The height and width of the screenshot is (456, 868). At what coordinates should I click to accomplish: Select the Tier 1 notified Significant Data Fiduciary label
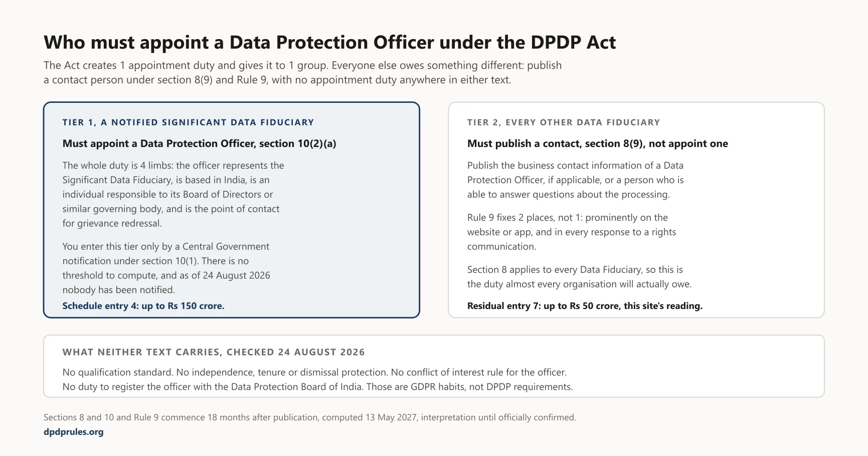point(188,122)
